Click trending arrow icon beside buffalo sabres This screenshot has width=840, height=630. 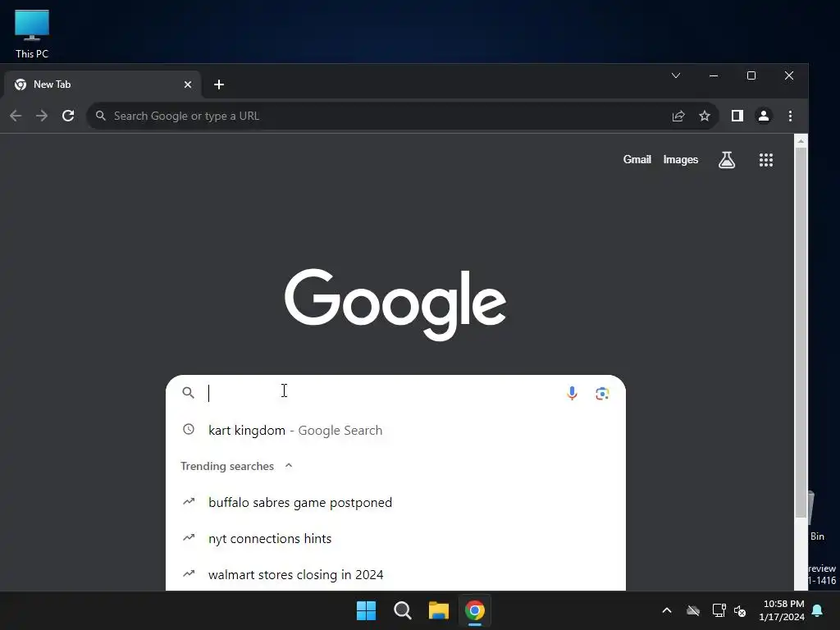pos(189,501)
